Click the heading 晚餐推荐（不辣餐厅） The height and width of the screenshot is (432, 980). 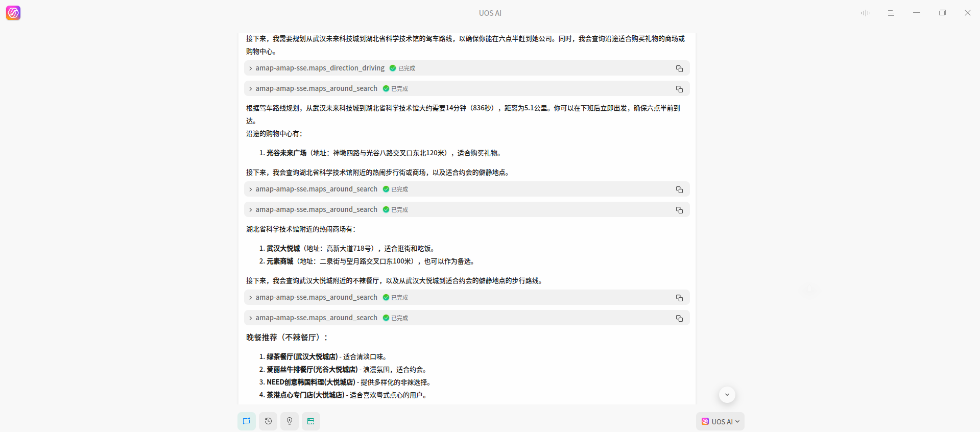[x=287, y=338]
